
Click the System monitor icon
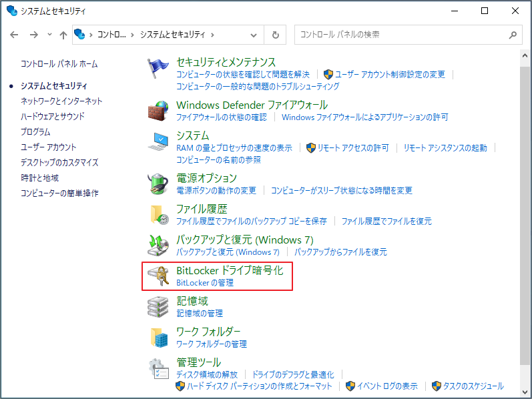point(158,142)
